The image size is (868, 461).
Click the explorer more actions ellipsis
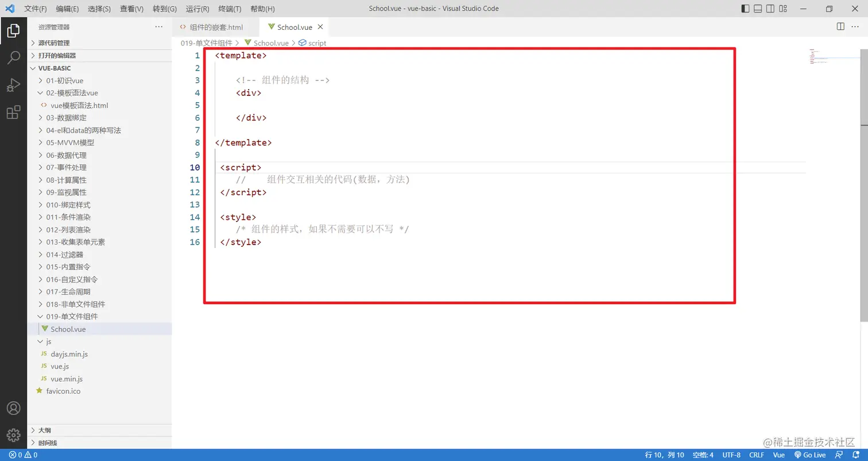159,27
